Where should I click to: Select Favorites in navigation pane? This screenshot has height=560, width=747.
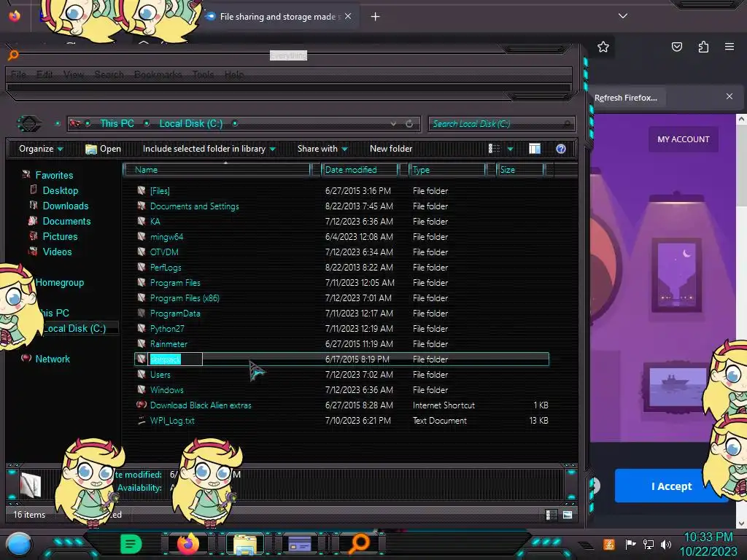tap(54, 175)
